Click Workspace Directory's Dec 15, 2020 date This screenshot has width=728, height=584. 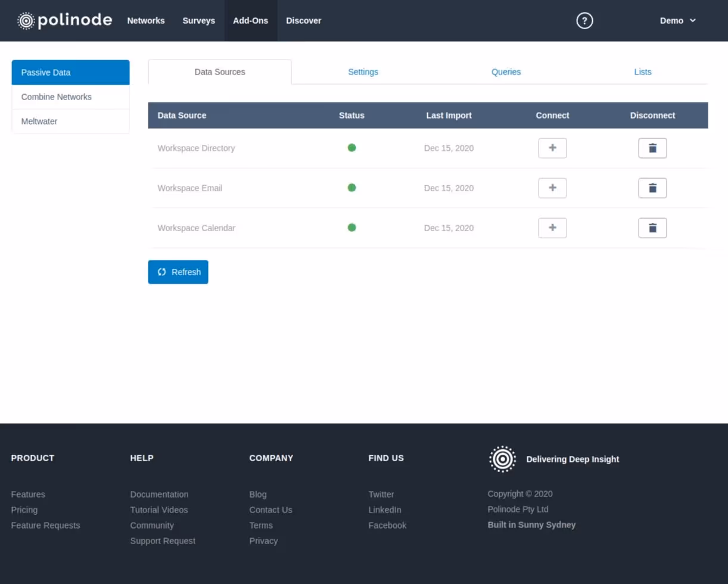pyautogui.click(x=449, y=148)
